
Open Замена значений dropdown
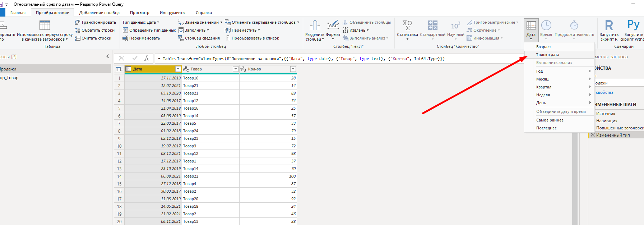point(200,22)
